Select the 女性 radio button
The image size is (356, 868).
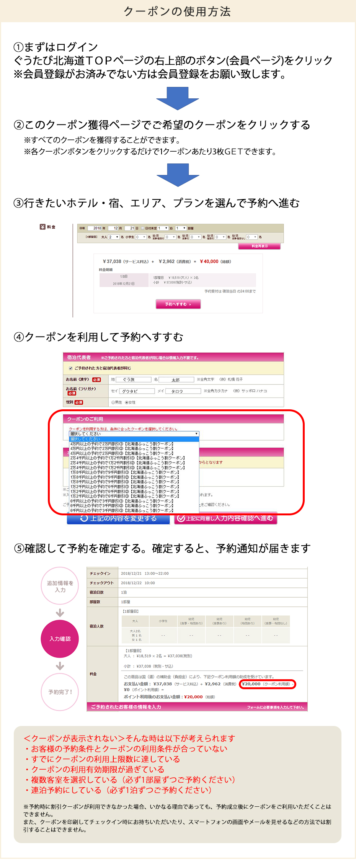pos(127,402)
